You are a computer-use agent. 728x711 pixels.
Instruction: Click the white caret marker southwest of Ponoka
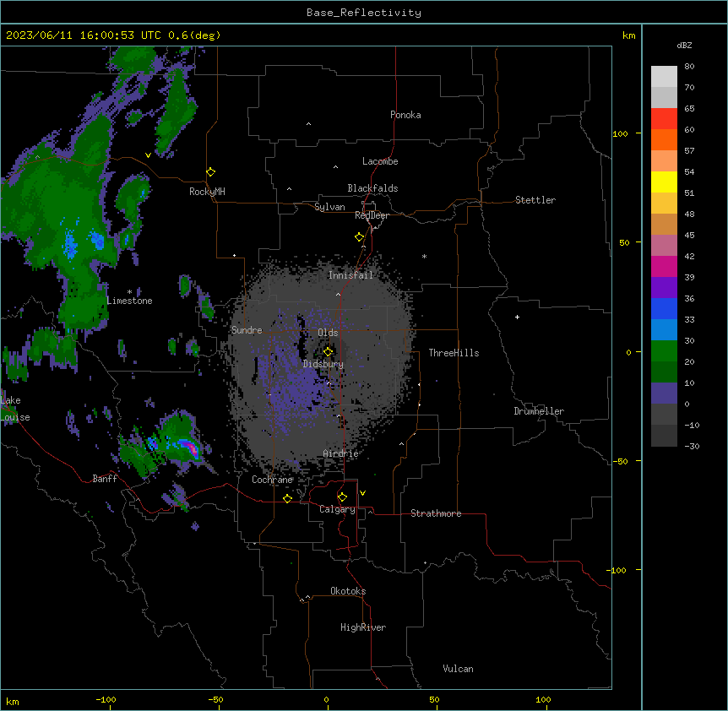[x=308, y=124]
